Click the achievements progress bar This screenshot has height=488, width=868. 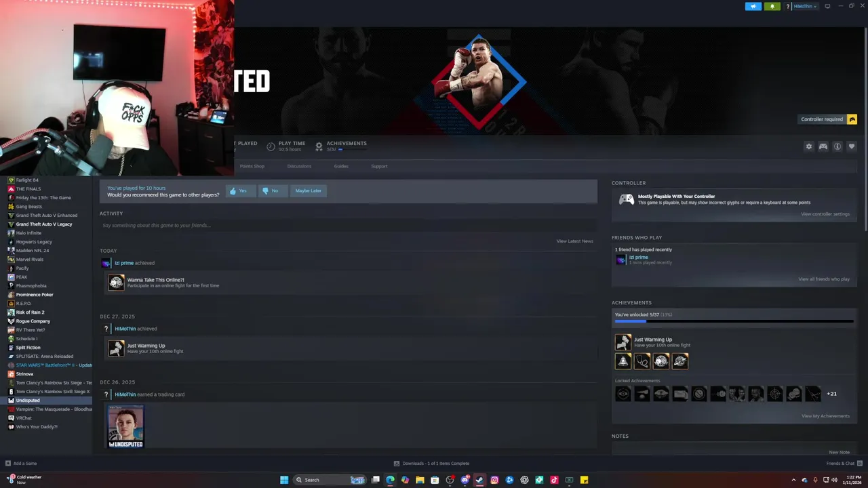(x=734, y=321)
